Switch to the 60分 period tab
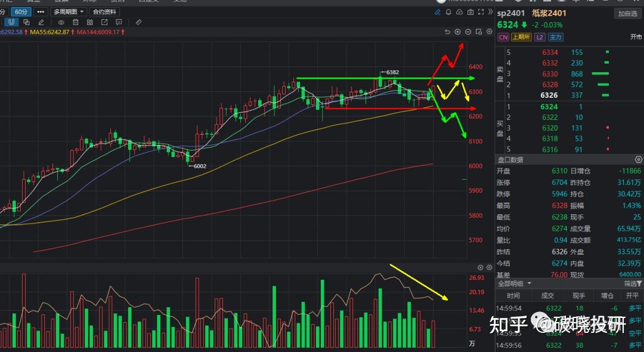Image resolution: width=644 pixels, height=352 pixels. click(20, 12)
